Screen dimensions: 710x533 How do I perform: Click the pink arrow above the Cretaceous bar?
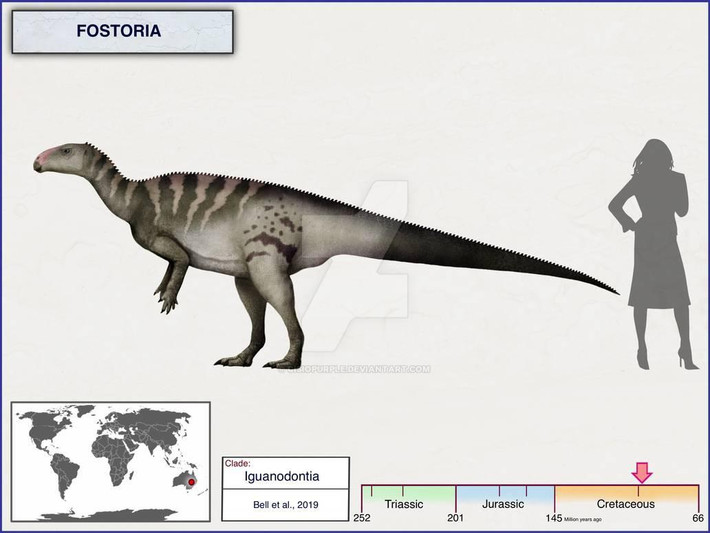pos(641,473)
